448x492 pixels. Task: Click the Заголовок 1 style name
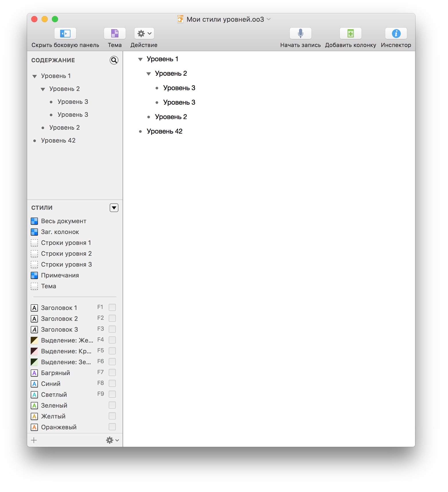coord(59,308)
